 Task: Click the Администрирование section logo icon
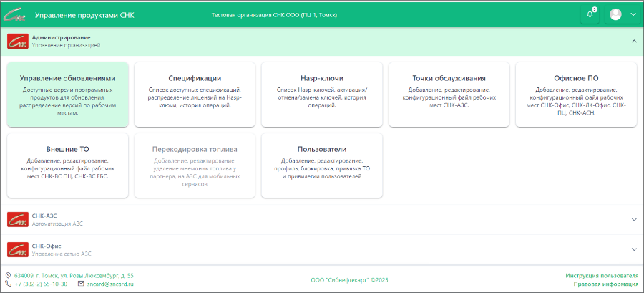[17, 41]
